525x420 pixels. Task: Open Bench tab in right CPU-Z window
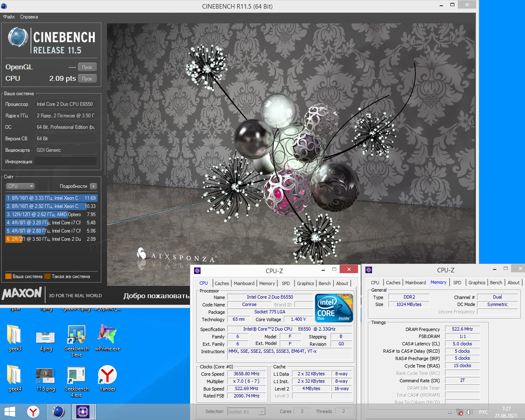[x=496, y=283]
